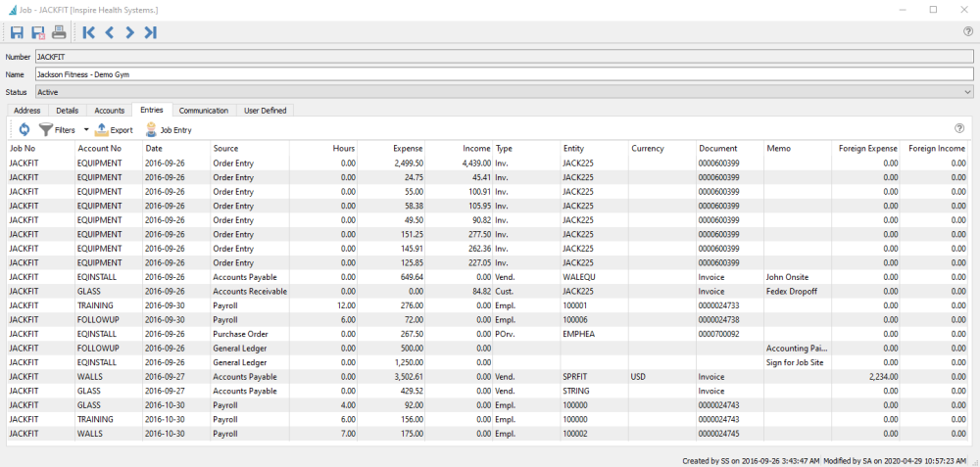The image size is (980, 467).
Task: Select the Purchase Order source cell
Action: tap(250, 334)
